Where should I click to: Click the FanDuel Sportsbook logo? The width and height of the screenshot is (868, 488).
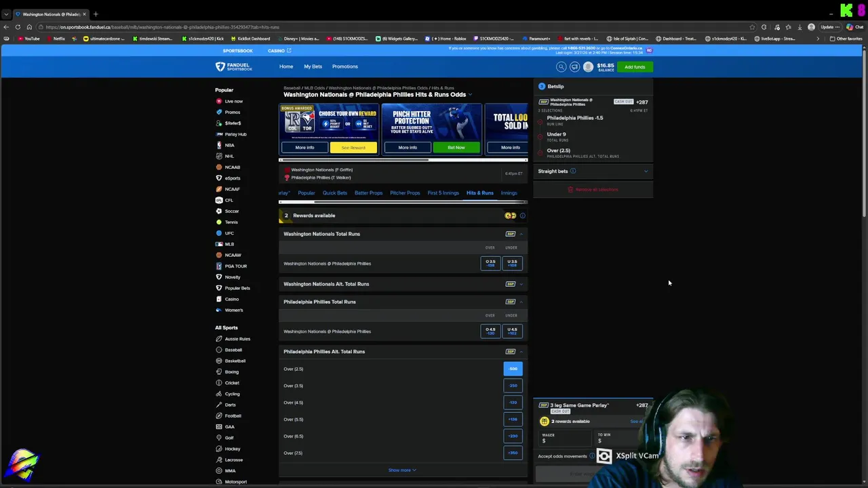pyautogui.click(x=234, y=66)
